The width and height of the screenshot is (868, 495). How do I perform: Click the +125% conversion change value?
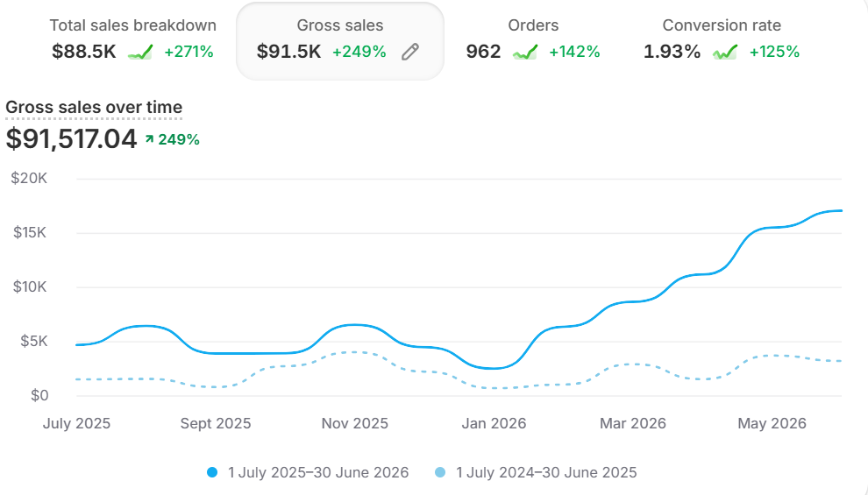[774, 52]
